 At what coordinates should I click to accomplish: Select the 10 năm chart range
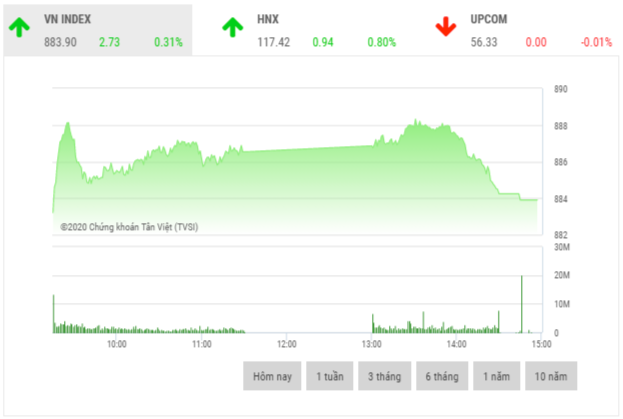click(551, 376)
